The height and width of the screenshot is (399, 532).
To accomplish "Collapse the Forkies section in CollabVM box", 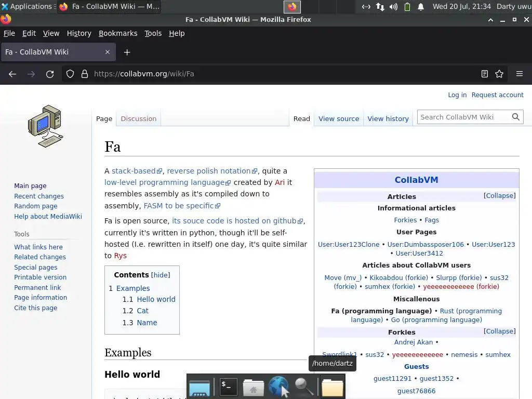I will 499,331.
